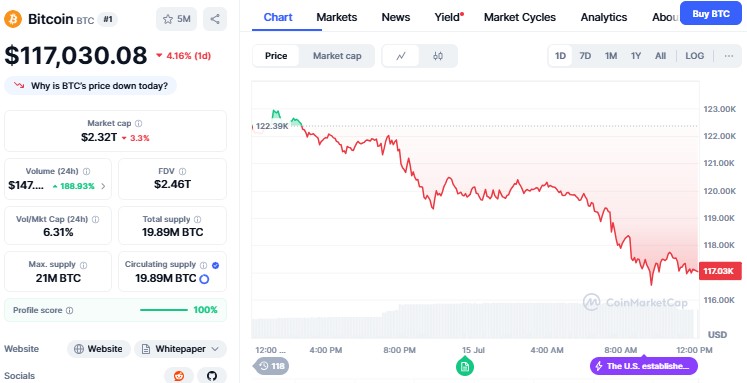Select the 7D time range
This screenshot has height=383, width=747.
585,56
